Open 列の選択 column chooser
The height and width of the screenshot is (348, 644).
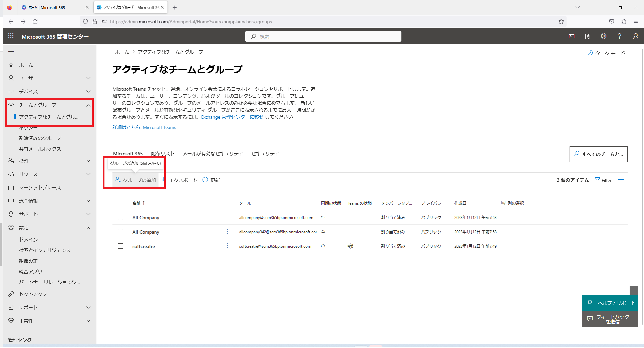click(x=513, y=203)
